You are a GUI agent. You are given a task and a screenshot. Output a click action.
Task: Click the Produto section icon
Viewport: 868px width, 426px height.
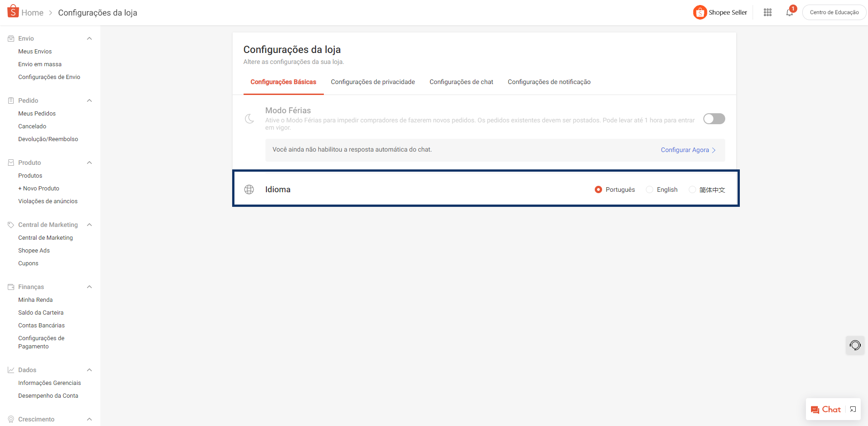click(11, 163)
